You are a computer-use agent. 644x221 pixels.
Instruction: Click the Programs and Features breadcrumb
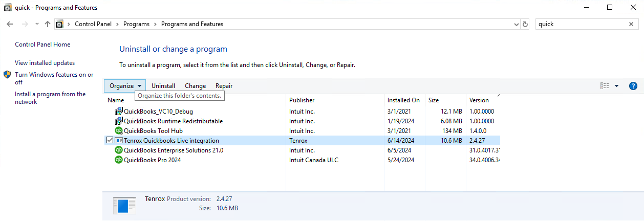click(x=192, y=24)
